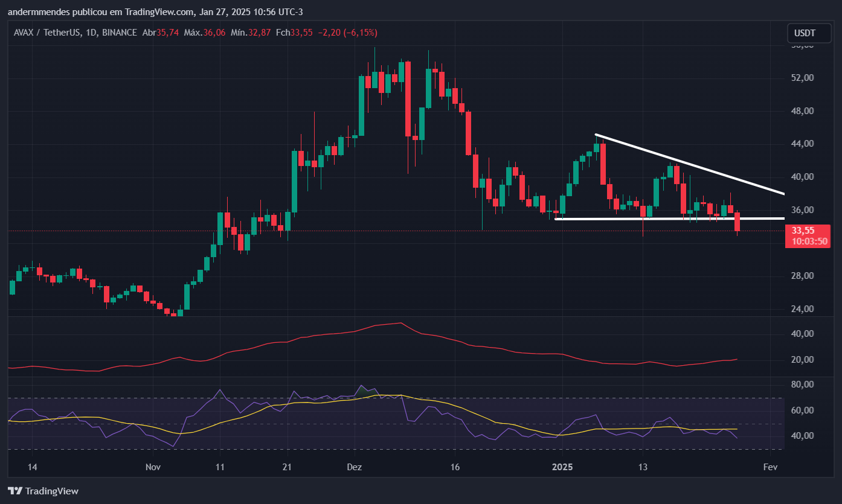The width and height of the screenshot is (842, 504).
Task: Select the white horizontal support line
Action: click(670, 219)
